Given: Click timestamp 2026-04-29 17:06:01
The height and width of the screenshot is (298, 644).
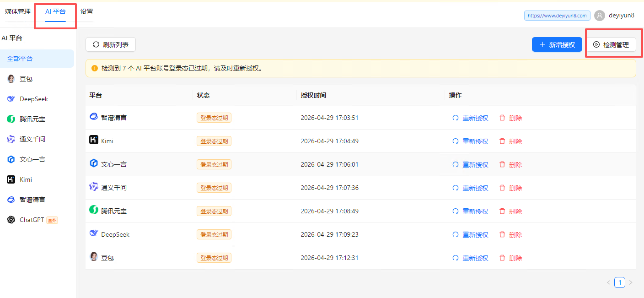Looking at the screenshot, I should pos(329,164).
